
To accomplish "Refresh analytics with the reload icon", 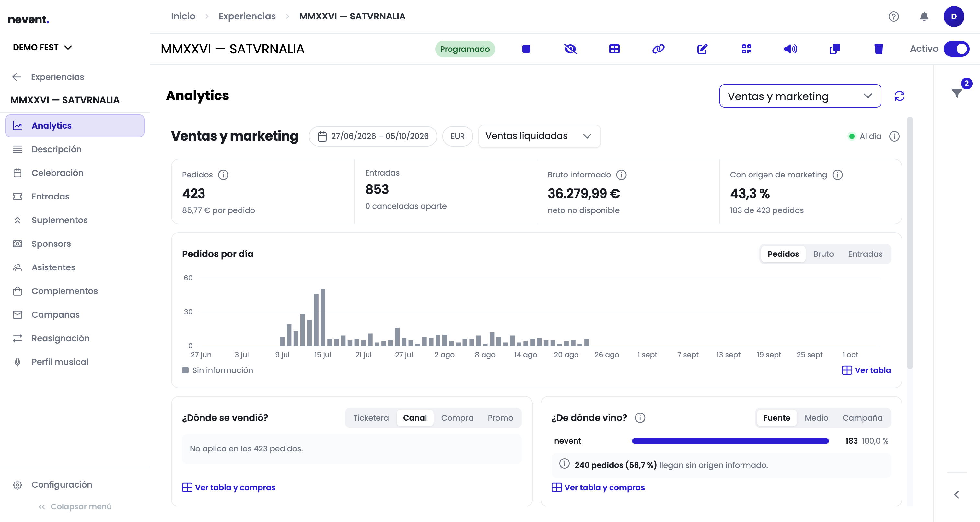I will (899, 96).
